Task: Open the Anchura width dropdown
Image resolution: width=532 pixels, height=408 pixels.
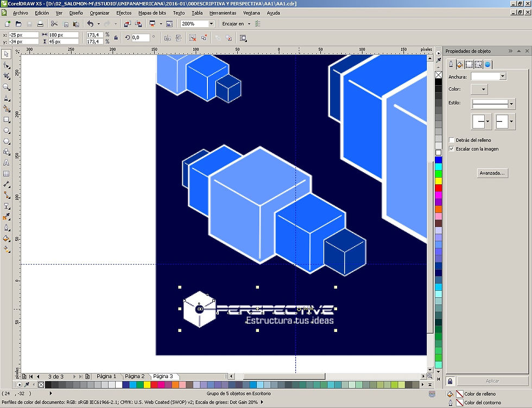Action: pyautogui.click(x=503, y=77)
